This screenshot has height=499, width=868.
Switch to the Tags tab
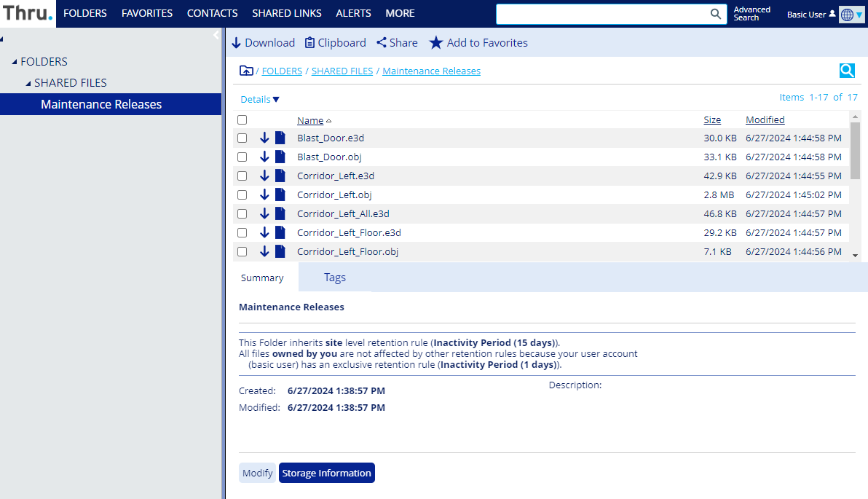[335, 278]
